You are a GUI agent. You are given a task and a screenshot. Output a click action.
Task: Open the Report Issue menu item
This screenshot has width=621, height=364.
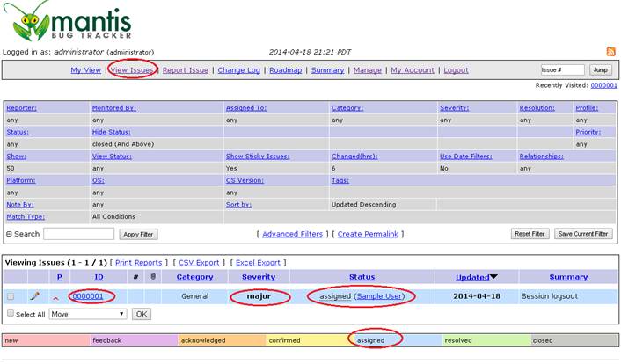click(x=186, y=70)
